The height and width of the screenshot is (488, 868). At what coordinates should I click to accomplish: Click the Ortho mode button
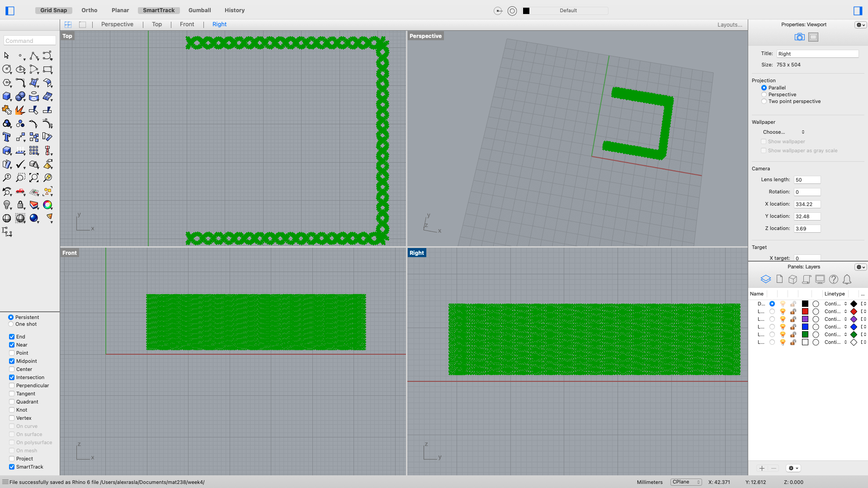pos(89,10)
